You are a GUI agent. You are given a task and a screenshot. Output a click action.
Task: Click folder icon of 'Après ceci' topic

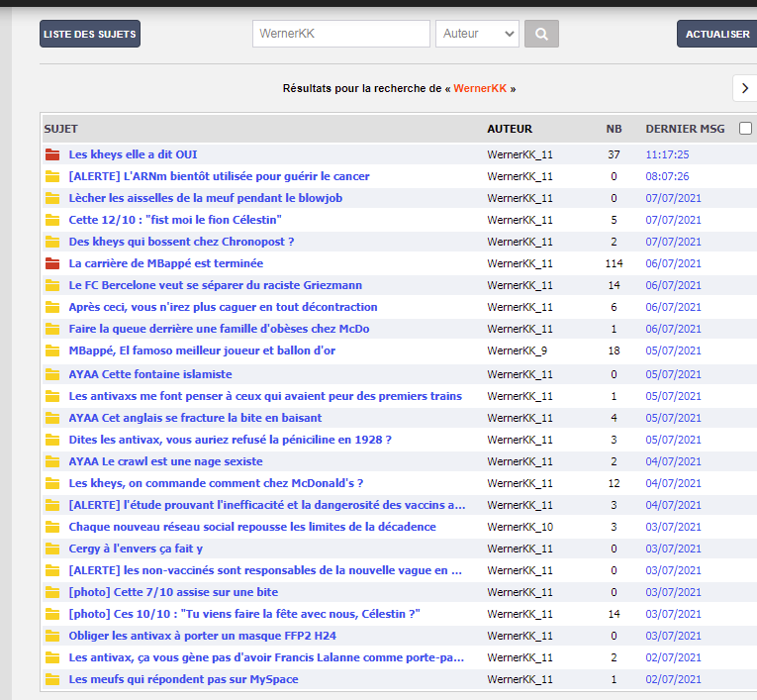coord(52,307)
